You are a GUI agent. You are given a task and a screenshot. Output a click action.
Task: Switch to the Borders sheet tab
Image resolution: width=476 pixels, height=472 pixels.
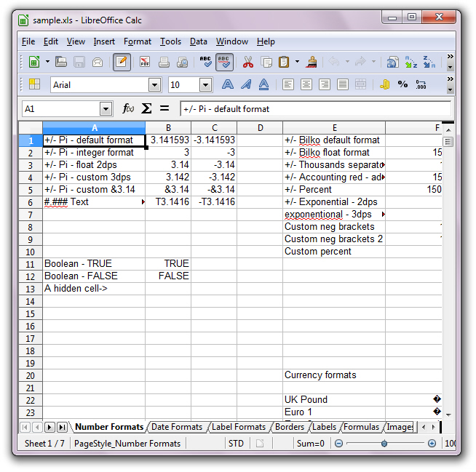pos(290,427)
